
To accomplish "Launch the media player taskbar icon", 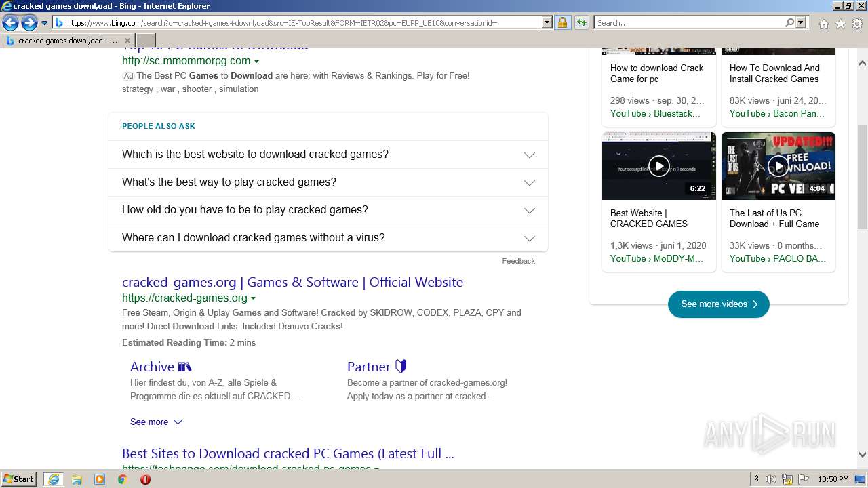I will [100, 479].
